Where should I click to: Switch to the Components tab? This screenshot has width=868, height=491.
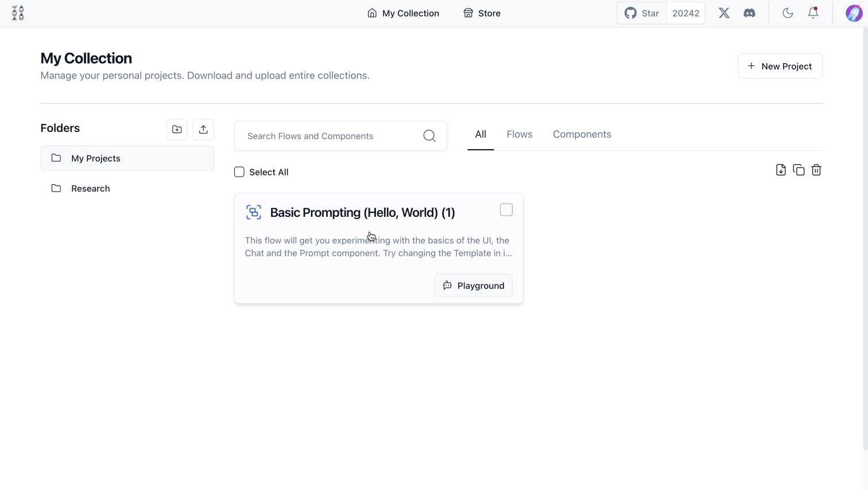(582, 134)
